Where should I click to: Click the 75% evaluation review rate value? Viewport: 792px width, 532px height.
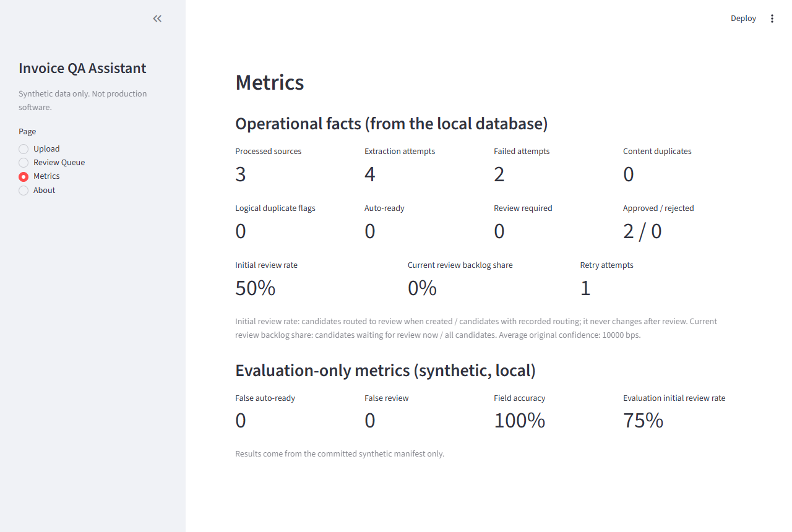(643, 421)
